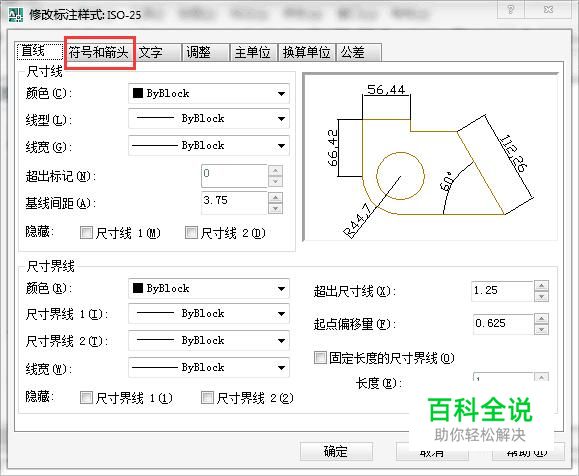Viewport: 579px width, 476px height.
Task: Click the dialog help question mark
Action: (x=511, y=9)
